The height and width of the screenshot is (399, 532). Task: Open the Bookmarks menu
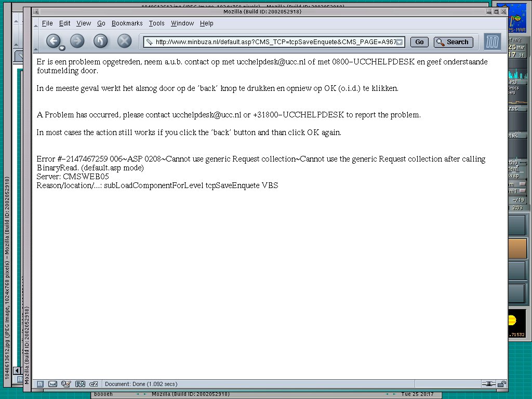(x=127, y=23)
